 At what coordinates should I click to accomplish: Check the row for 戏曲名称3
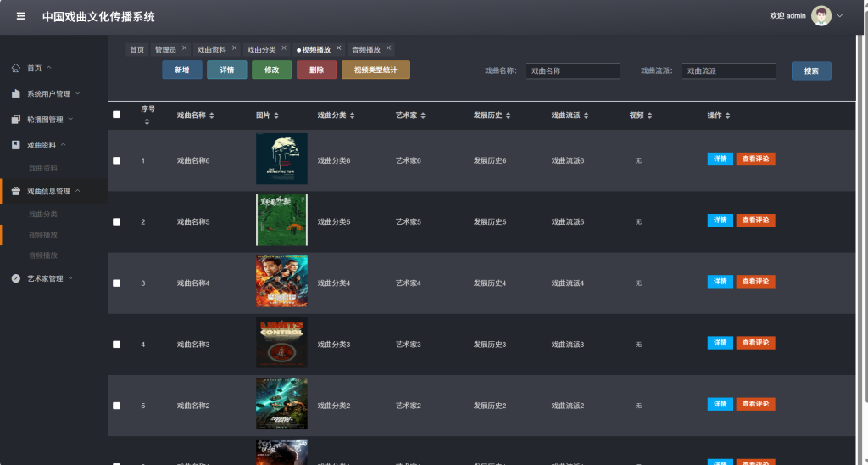(x=116, y=345)
